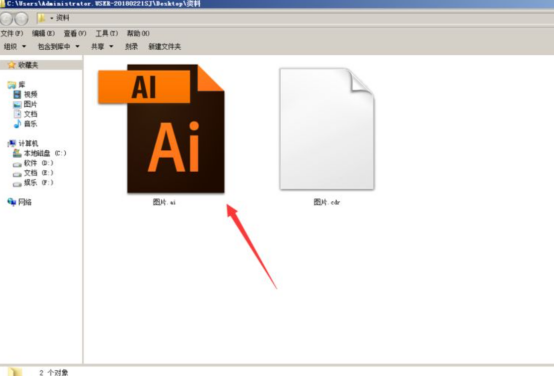Click the 资料 address bar path

tap(63, 18)
